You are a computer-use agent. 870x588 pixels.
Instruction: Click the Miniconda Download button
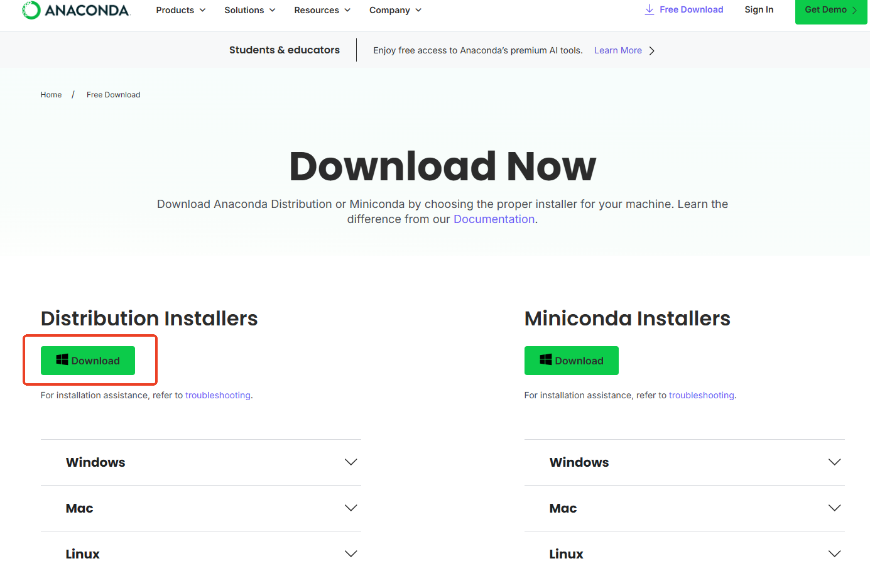pyautogui.click(x=572, y=360)
